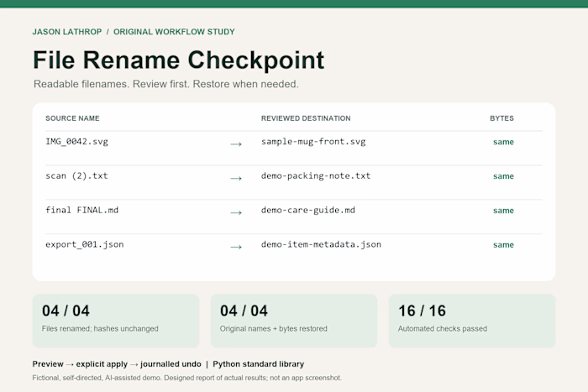The image size is (588, 392).
Task: Select destination demo-item-metadata.json
Action: [x=321, y=245]
